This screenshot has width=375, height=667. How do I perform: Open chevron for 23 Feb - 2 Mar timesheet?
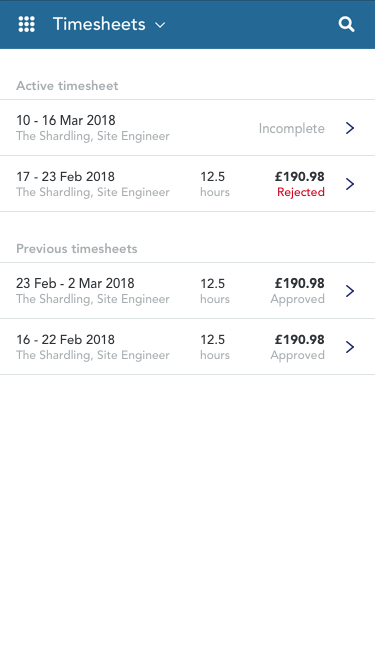(350, 291)
